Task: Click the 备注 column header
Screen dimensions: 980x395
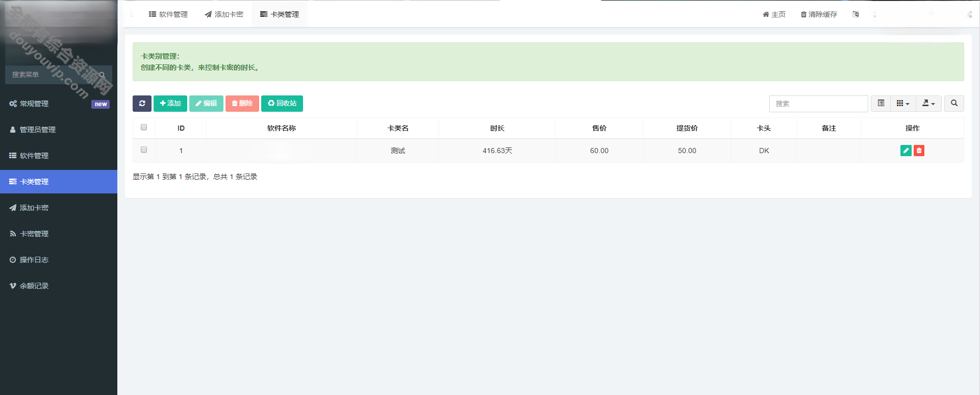Action: click(x=829, y=128)
